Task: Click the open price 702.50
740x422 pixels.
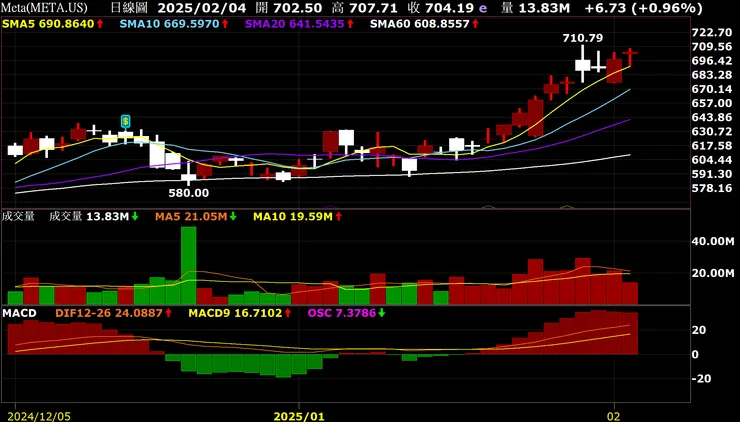Action: tap(300, 8)
